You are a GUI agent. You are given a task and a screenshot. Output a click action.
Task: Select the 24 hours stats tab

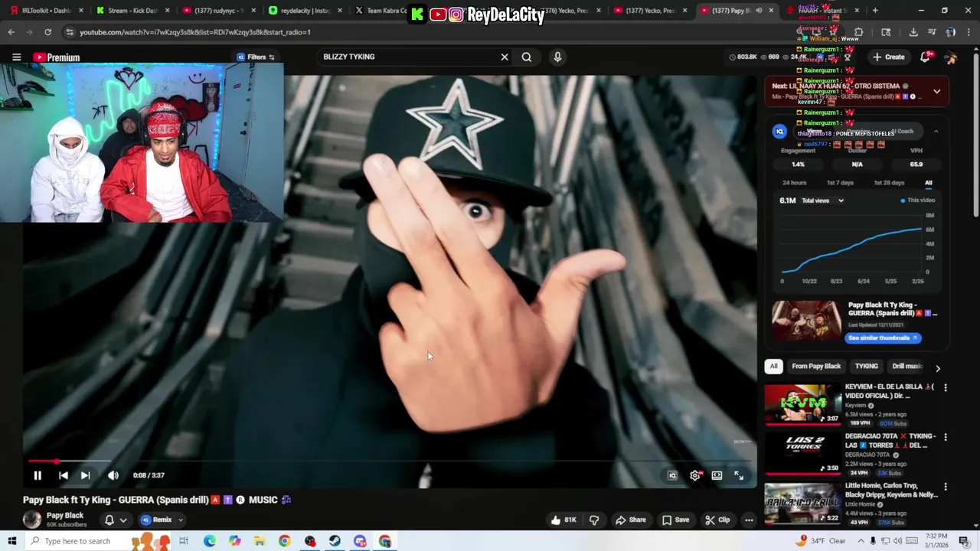[794, 183]
